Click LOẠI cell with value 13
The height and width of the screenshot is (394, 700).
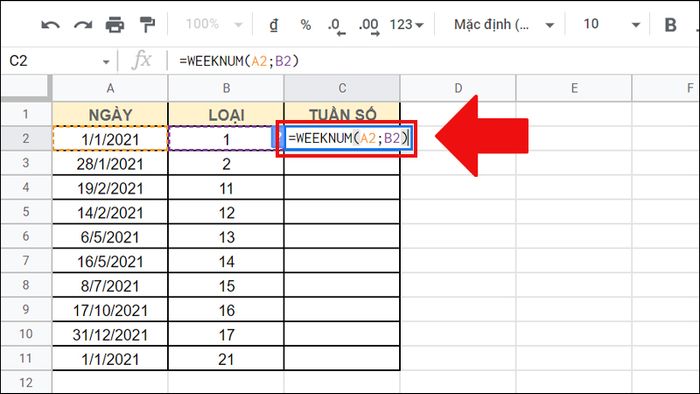click(226, 236)
